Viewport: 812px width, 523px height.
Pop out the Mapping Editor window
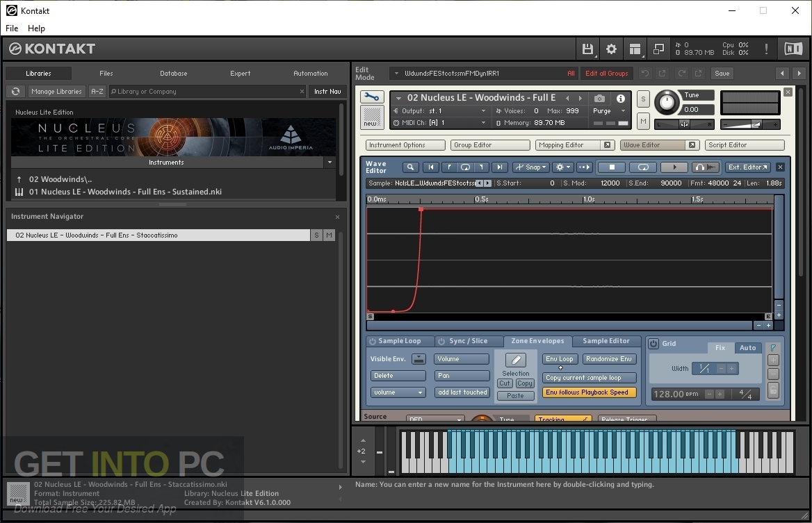[607, 145]
